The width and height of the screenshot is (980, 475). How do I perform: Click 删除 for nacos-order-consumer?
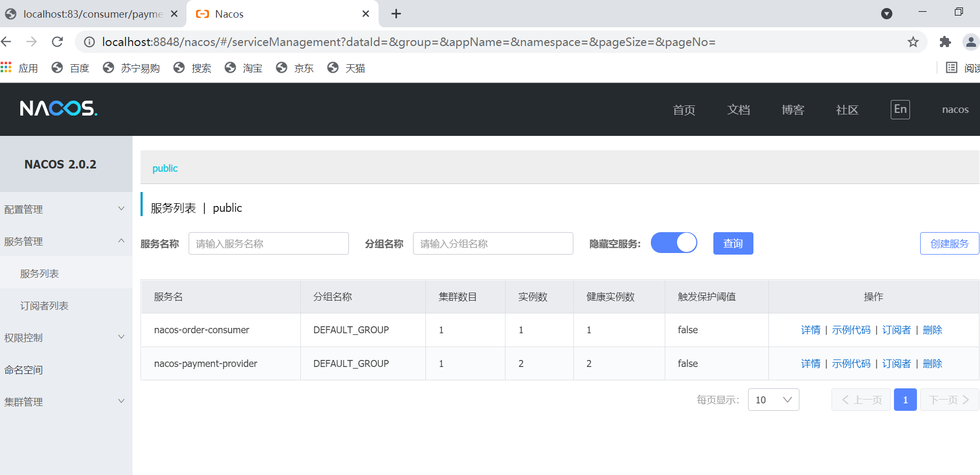coord(932,330)
